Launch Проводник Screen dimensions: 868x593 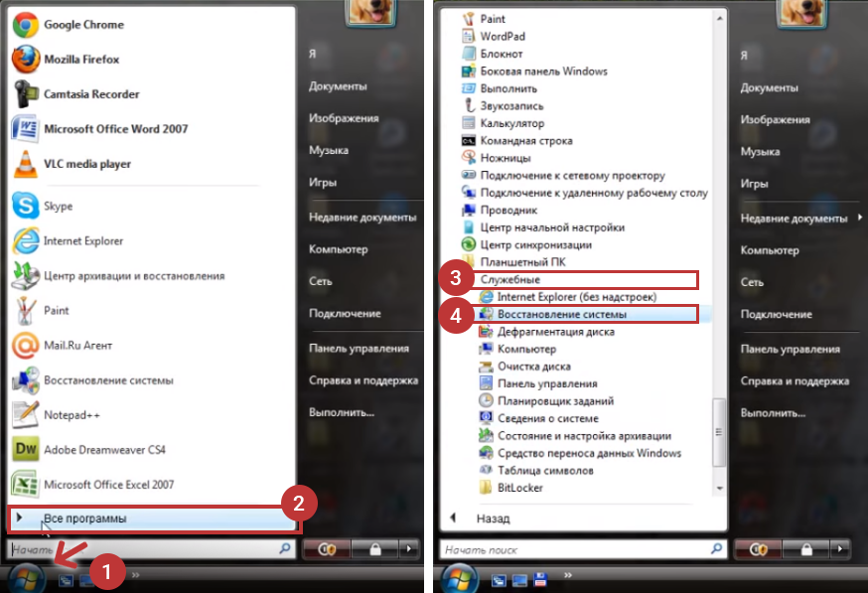[x=500, y=211]
